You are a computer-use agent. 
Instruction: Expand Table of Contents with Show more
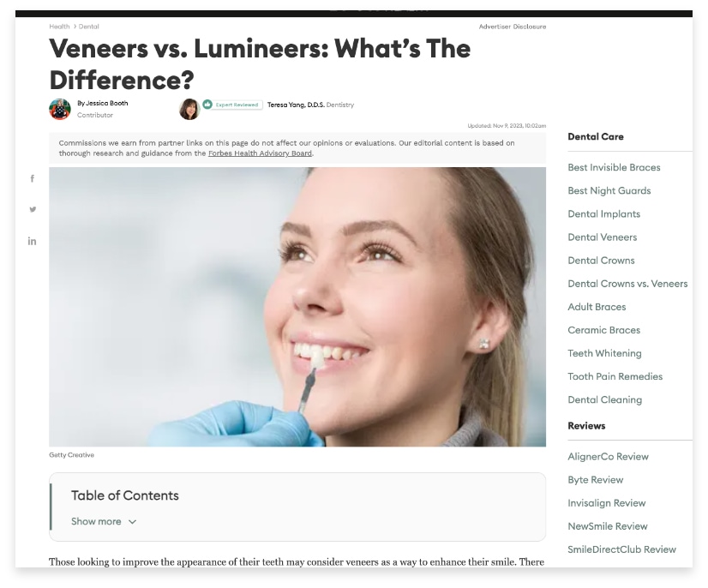tap(96, 522)
